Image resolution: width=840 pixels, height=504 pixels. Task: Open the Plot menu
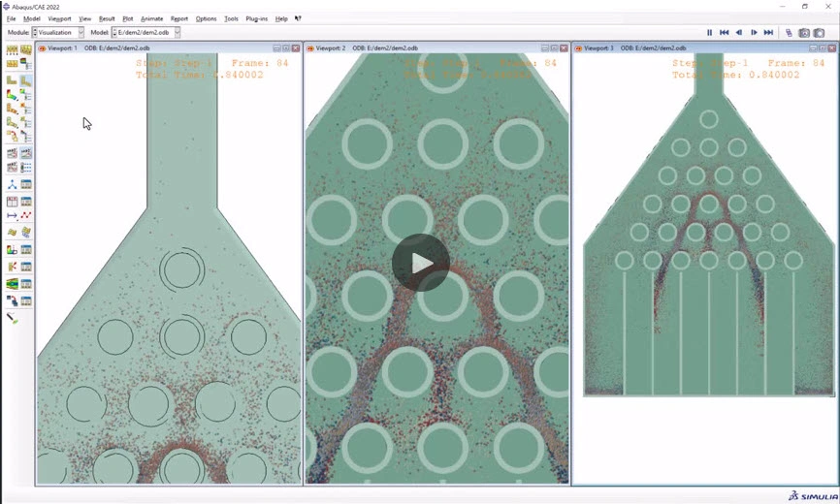tap(127, 18)
